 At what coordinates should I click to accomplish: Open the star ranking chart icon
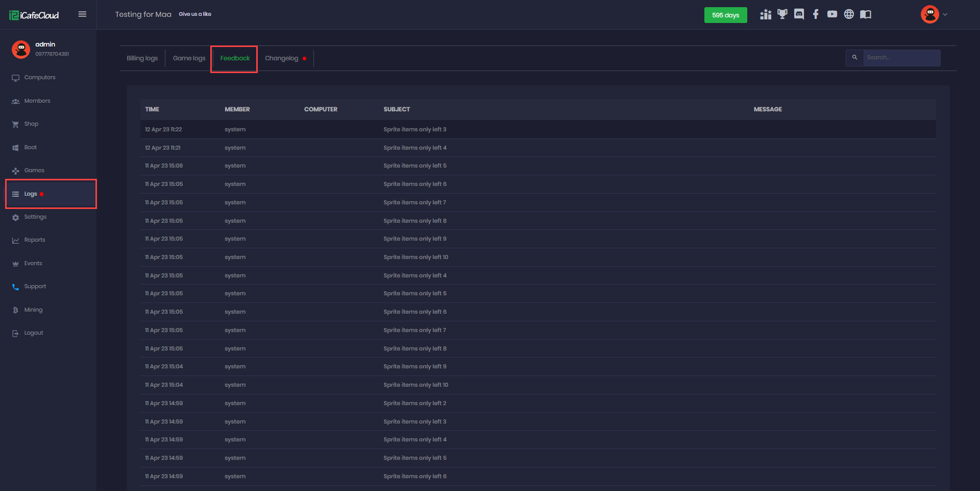(765, 14)
